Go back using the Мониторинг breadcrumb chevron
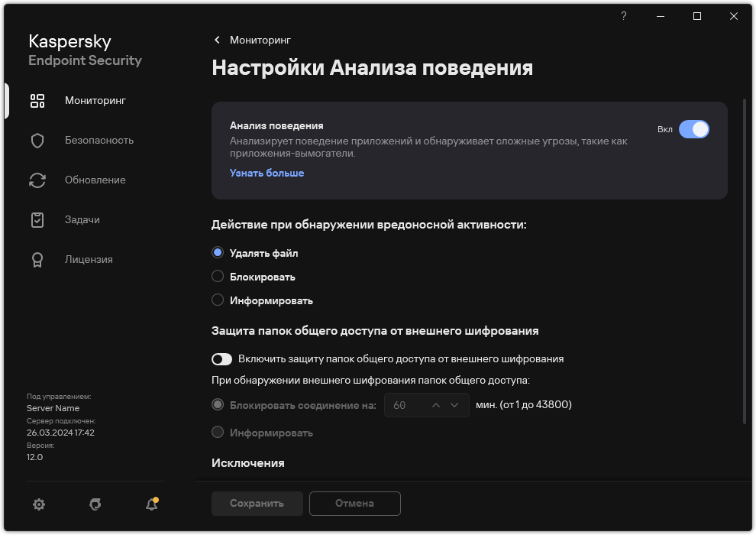The width and height of the screenshot is (756, 535). tap(217, 40)
